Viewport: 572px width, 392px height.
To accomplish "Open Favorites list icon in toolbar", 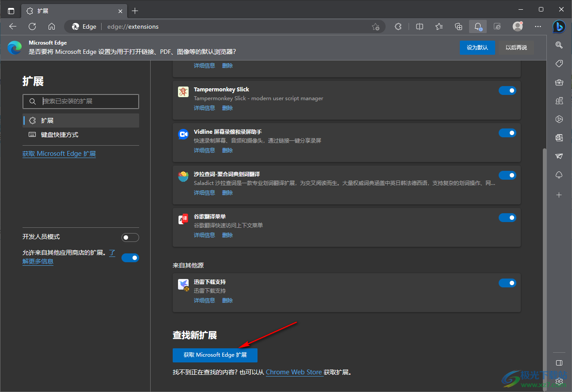I will point(439,26).
